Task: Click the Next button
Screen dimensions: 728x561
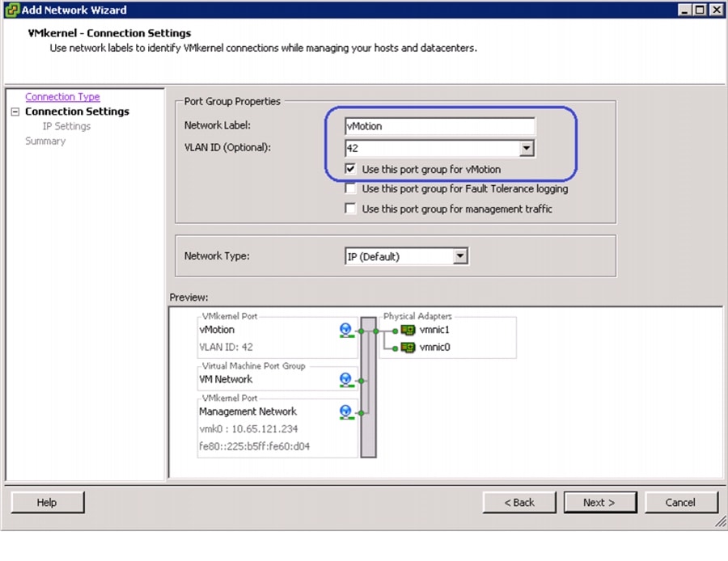Action: click(x=600, y=503)
